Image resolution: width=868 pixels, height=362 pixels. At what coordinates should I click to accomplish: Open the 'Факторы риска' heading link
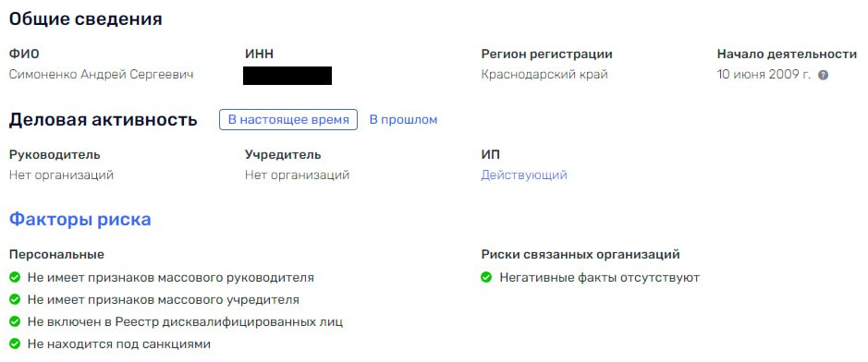point(80,220)
